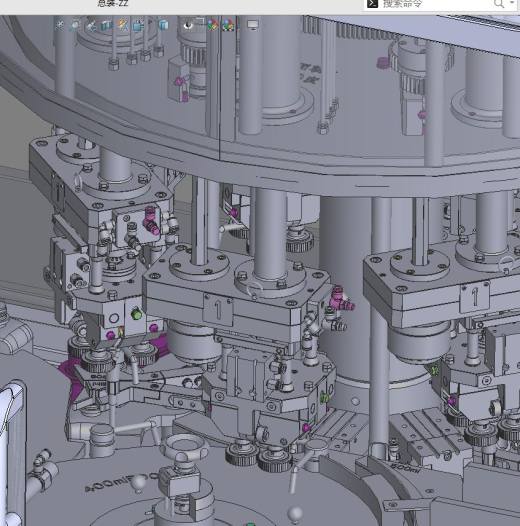Open the View Orientation cube menu
This screenshot has width=520, height=526.
[139, 25]
